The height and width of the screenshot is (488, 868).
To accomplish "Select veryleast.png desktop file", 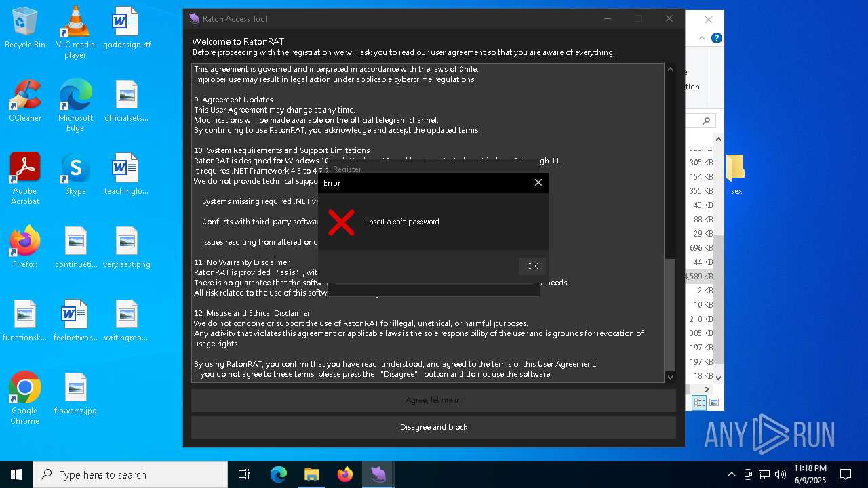I will tap(127, 247).
